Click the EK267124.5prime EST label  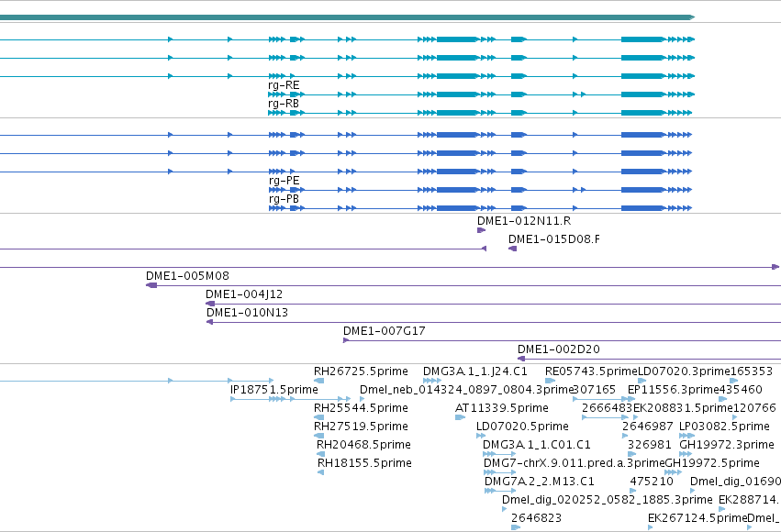[697, 518]
